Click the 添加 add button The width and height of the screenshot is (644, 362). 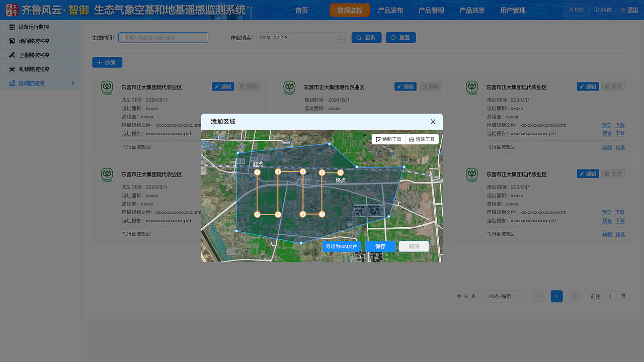[107, 62]
